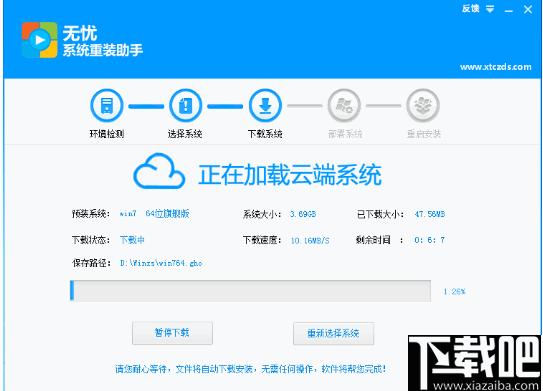The width and height of the screenshot is (543, 391).
Task: Click the 选择系统 step icon
Action: [185, 106]
